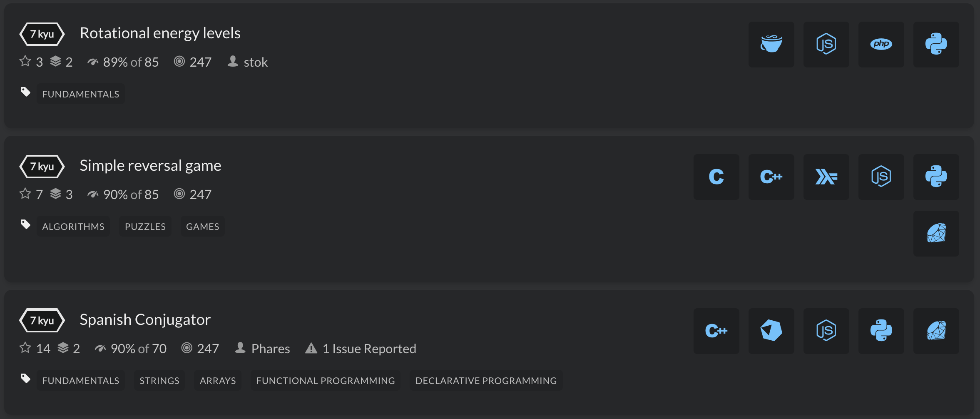Click the Ruby gem icon on Simple reversal game

click(x=936, y=233)
